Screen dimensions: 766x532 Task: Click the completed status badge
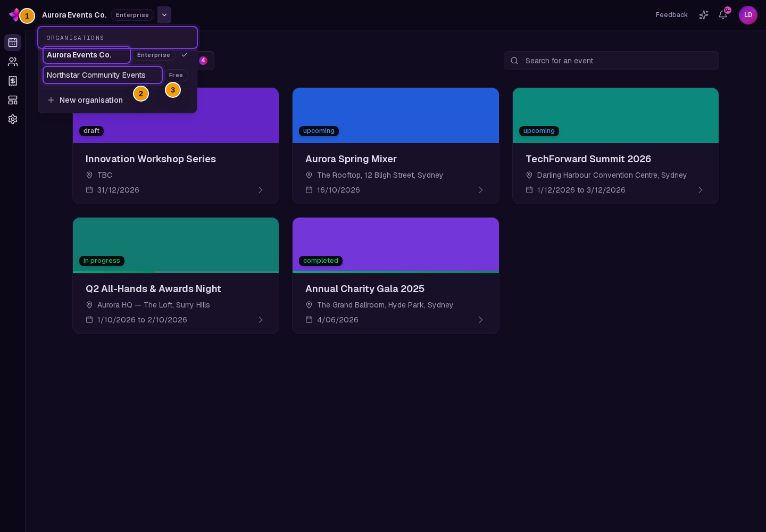[321, 261]
